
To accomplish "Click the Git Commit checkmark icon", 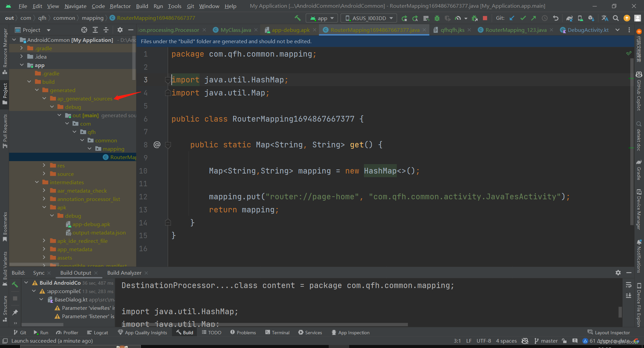I will coord(523,18).
